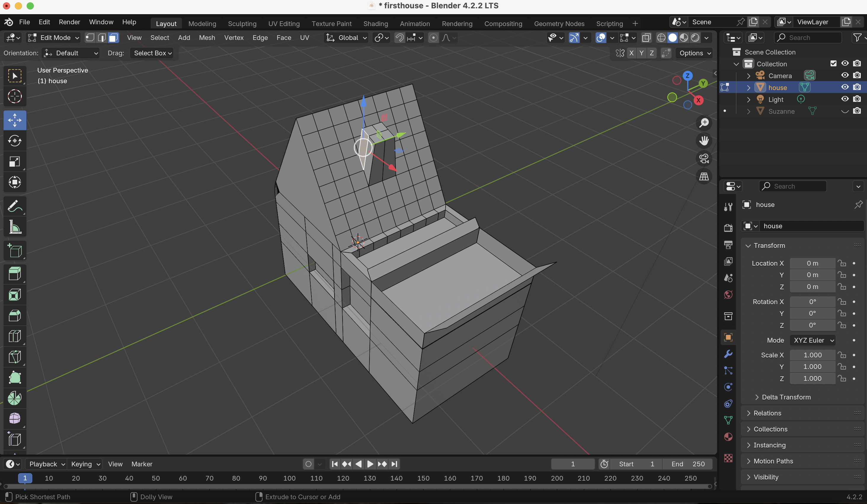Viewport: 867px width, 504px height.
Task: Uncheck the Collection exclude checkbox
Action: [x=833, y=64]
